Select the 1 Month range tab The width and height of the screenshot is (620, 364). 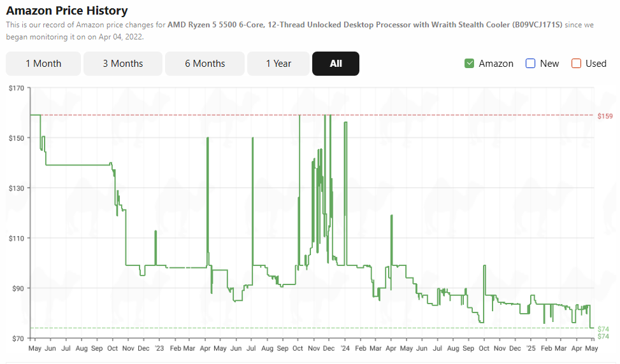[43, 64]
